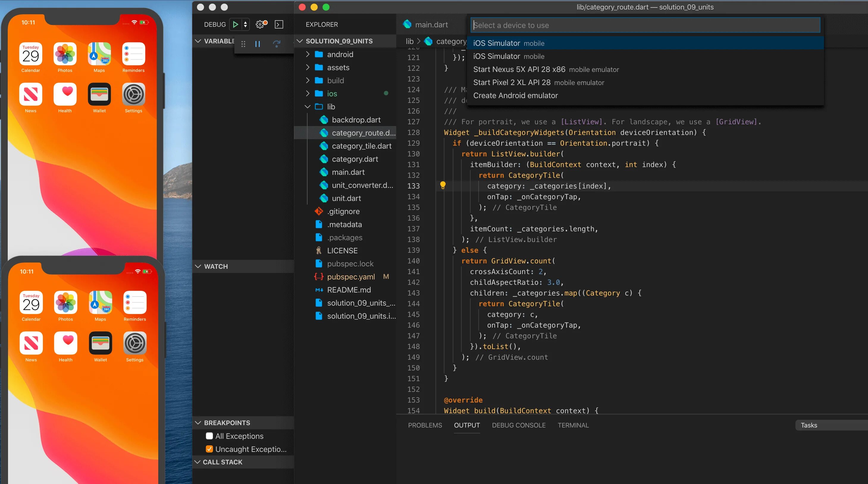Open Health app in top simulator
The image size is (868, 484).
[65, 94]
